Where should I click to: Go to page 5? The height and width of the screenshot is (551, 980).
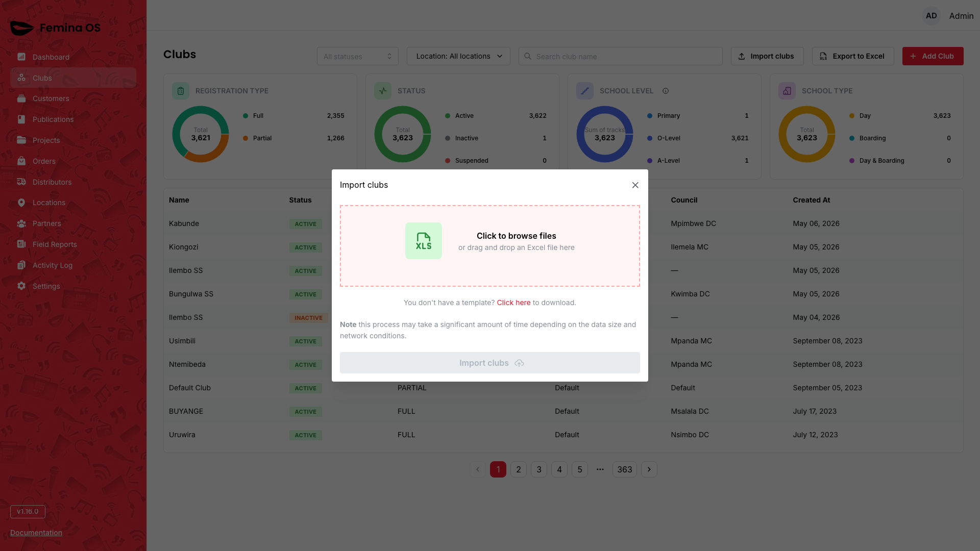[580, 469]
